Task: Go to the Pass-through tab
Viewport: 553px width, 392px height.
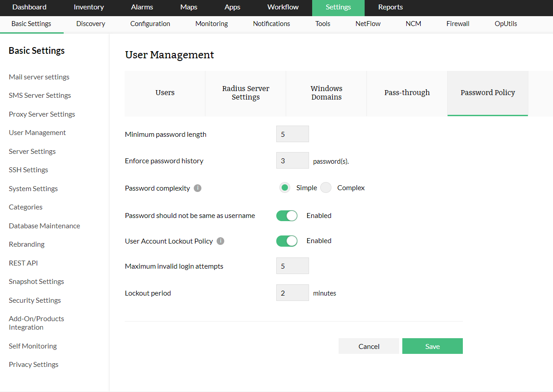Action: coord(407,93)
